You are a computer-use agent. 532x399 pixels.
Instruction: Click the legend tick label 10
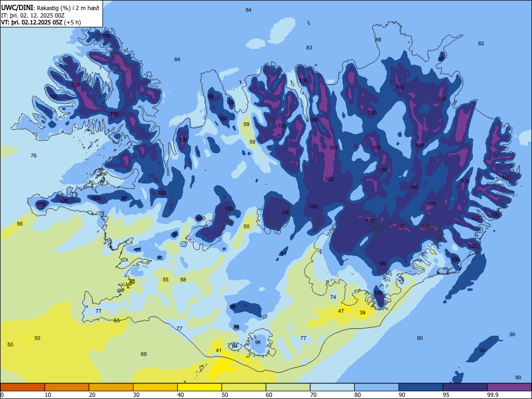click(48, 395)
